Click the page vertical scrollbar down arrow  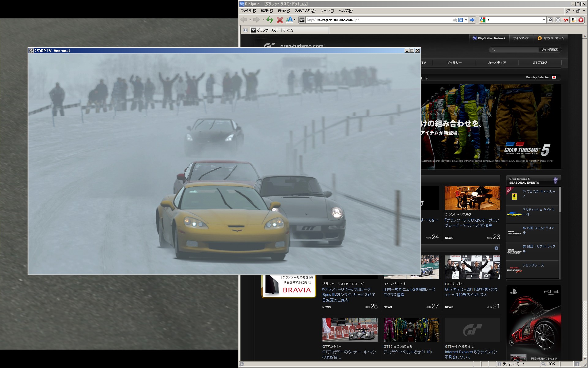tap(585, 359)
